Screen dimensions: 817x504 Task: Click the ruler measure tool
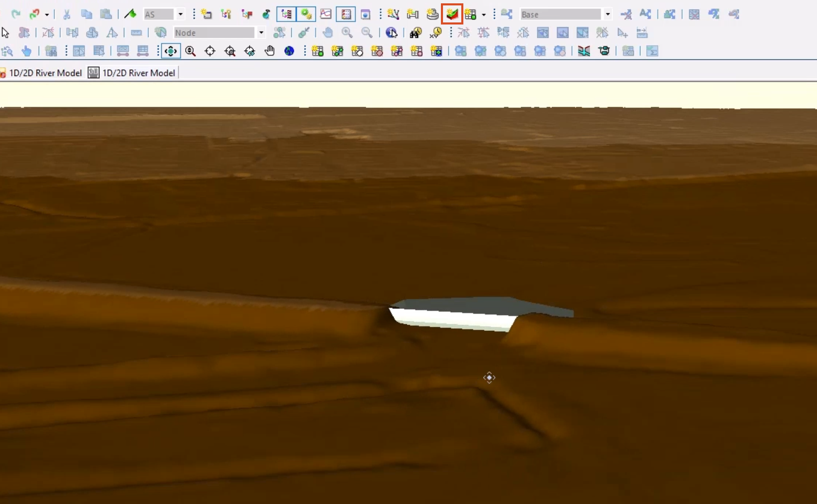pyautogui.click(x=136, y=33)
